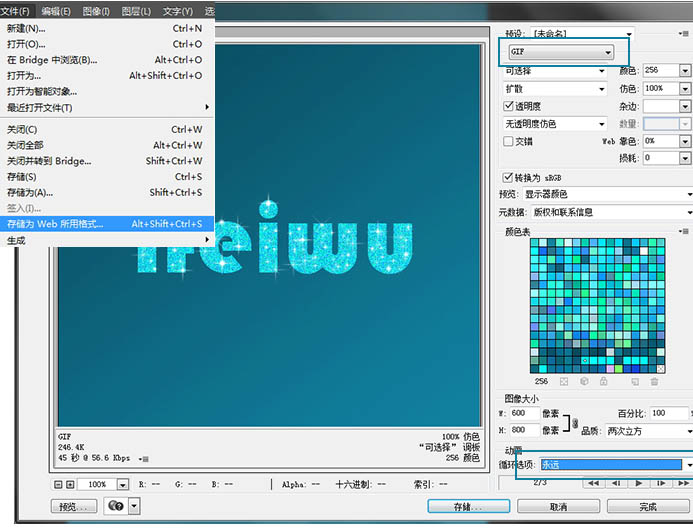Open the 图像(I) menu
Screen dimensions: 693x529
96,11
